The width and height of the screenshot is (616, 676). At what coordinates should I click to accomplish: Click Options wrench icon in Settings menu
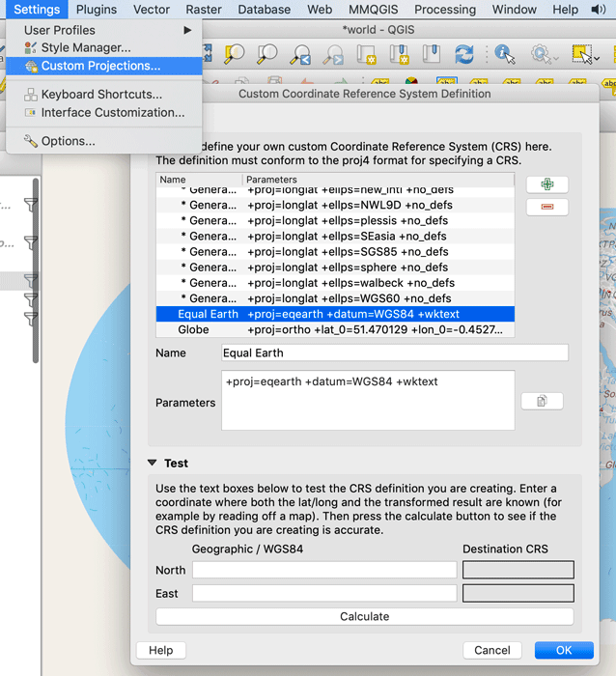point(31,141)
